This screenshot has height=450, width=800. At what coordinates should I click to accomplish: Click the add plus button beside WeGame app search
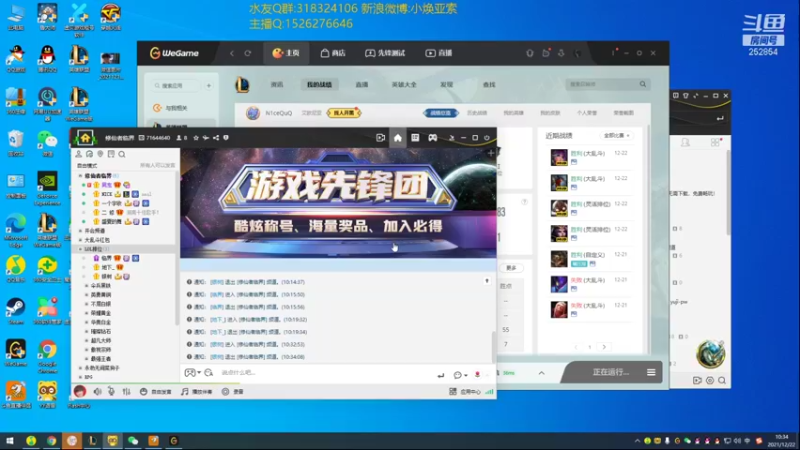[x=209, y=86]
